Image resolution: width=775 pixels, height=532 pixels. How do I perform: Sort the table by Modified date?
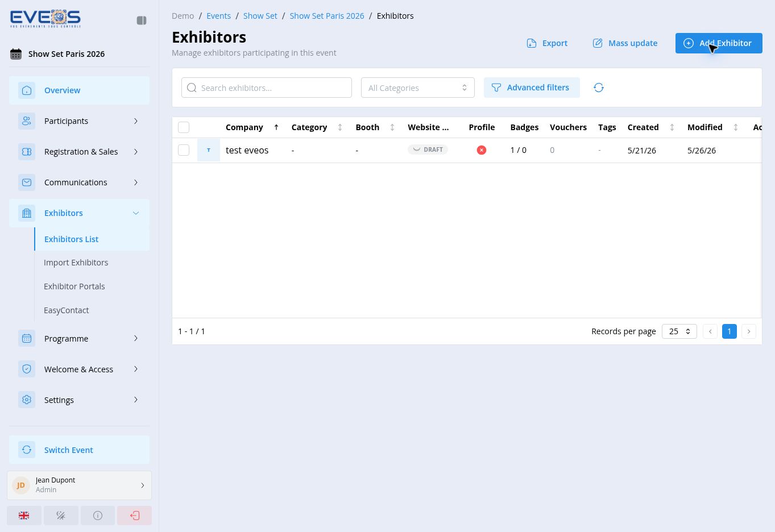[x=736, y=127]
